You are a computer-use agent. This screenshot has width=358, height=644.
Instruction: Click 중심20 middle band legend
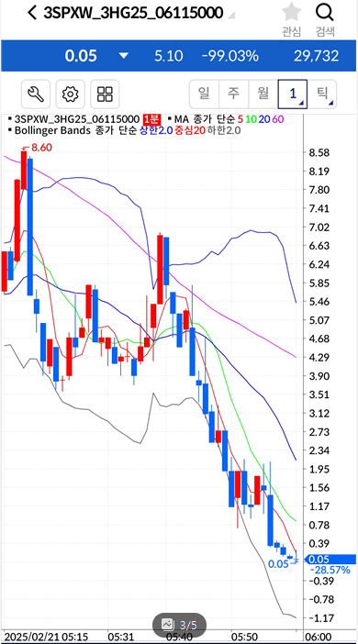coord(190,130)
